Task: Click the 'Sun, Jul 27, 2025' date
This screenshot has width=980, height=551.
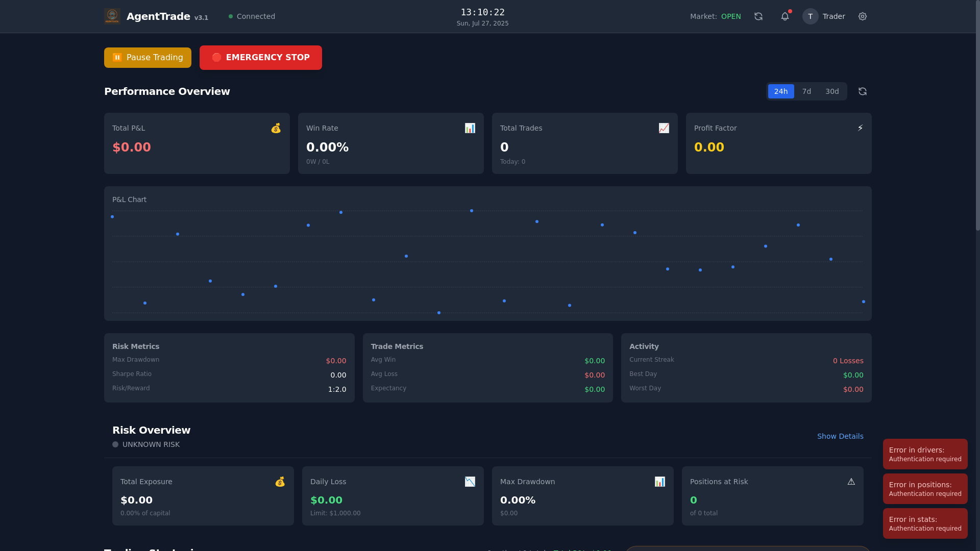Action: 482,23
